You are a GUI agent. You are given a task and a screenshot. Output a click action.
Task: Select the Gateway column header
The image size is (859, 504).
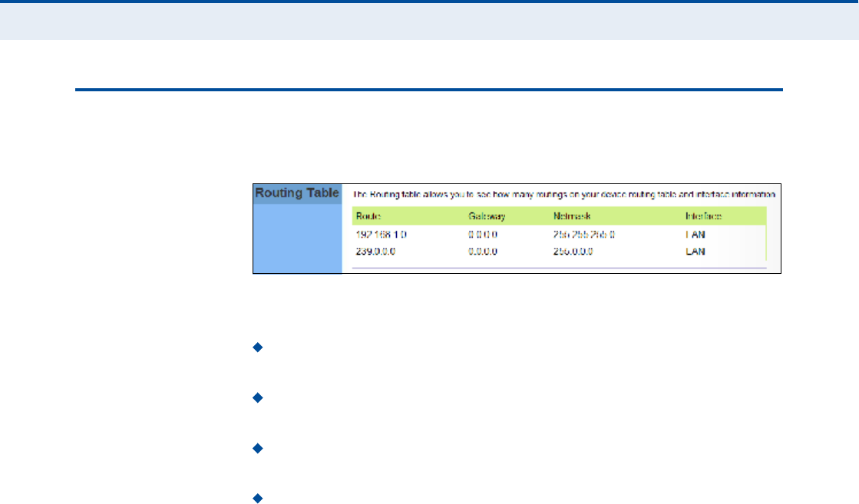click(x=487, y=216)
